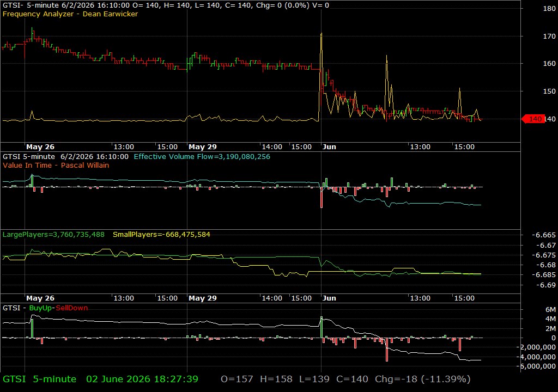Click the -6.675 axis value
The image size is (558, 392).
coord(543,255)
